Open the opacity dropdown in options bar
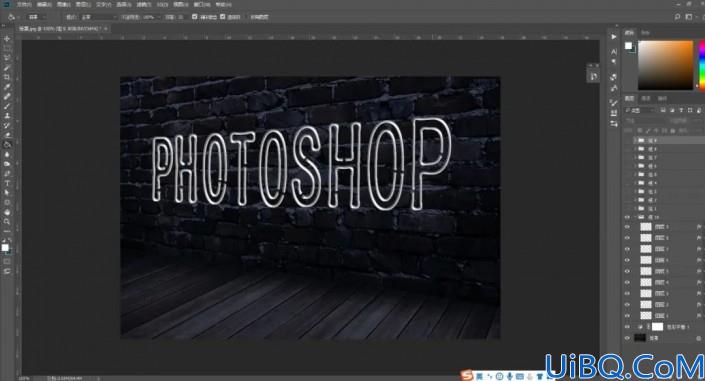 [x=152, y=17]
